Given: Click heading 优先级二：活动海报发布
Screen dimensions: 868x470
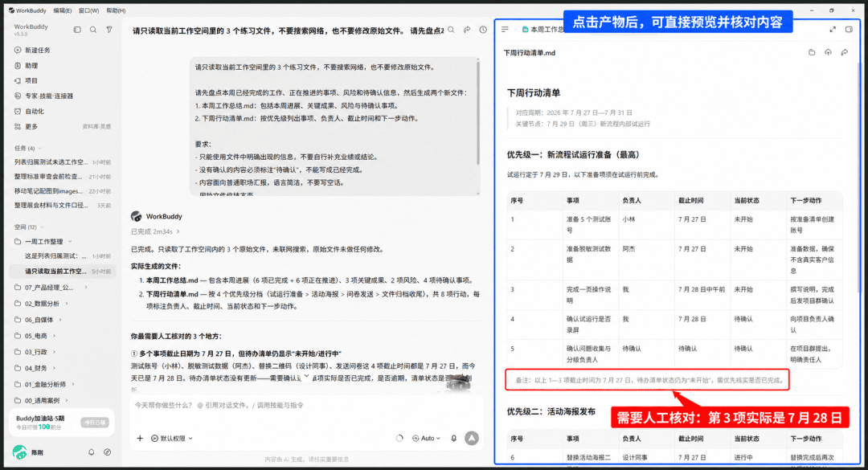Looking at the screenshot, I should (551, 411).
